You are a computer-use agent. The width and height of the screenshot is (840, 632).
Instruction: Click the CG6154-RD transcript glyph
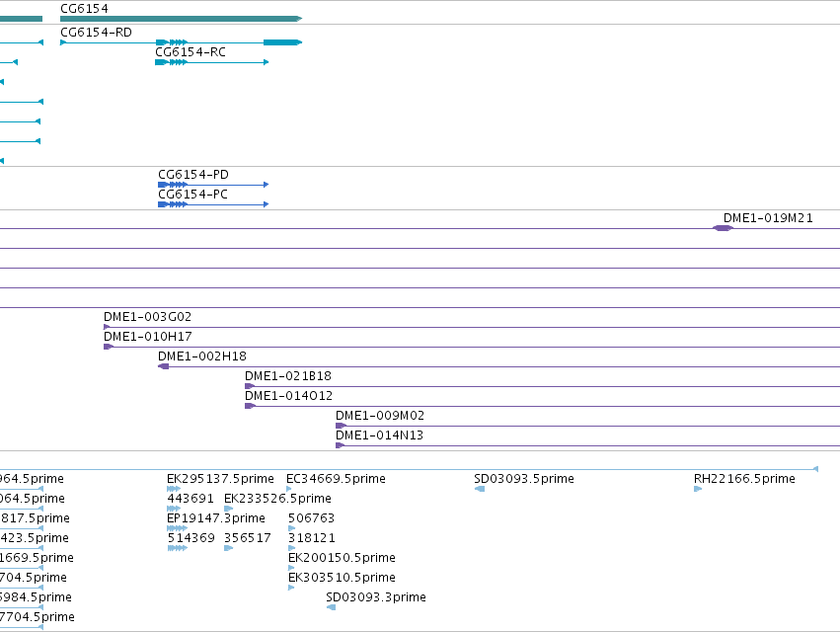pos(181,42)
